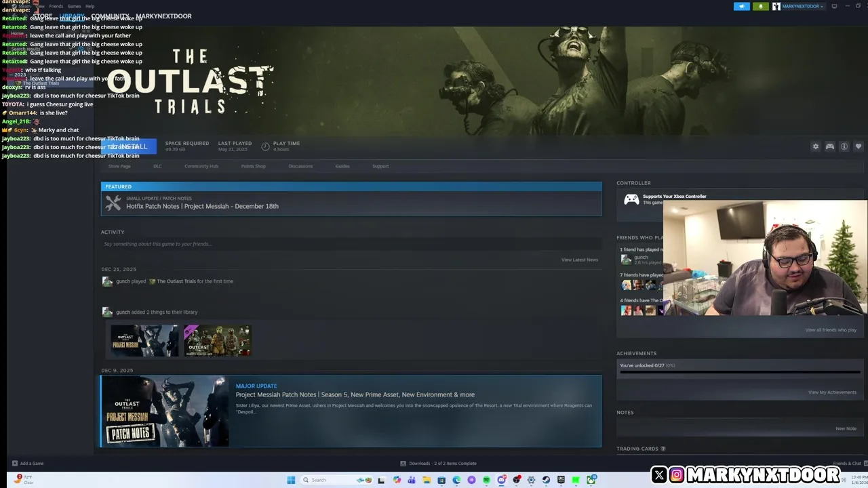Open Project Messiah library thumbnail
This screenshot has width=868, height=488.
[x=144, y=340]
